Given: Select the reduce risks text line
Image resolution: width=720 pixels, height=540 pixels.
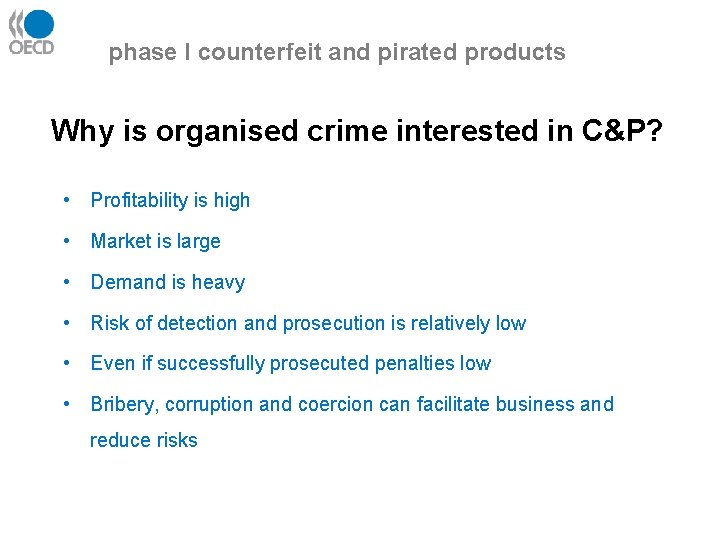Looking at the screenshot, I should pyautogui.click(x=144, y=440).
